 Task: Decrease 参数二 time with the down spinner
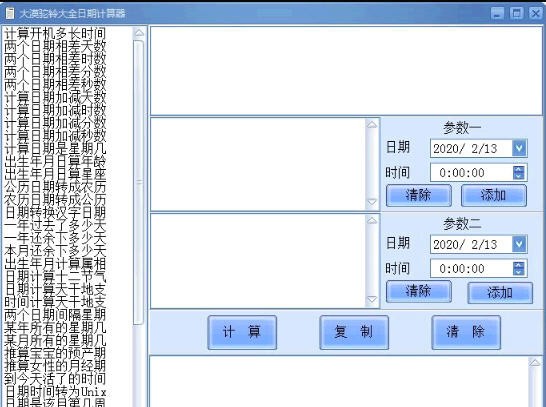click(x=519, y=272)
